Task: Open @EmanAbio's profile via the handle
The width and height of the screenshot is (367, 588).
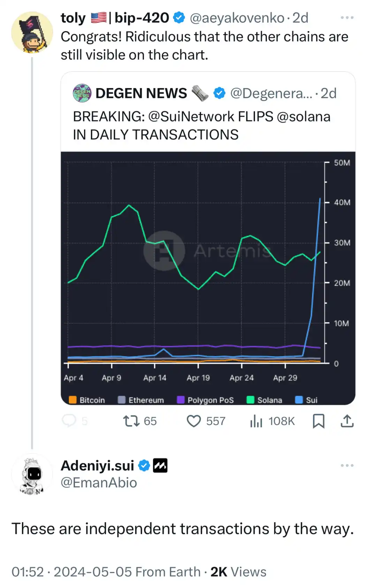Action: tap(99, 482)
